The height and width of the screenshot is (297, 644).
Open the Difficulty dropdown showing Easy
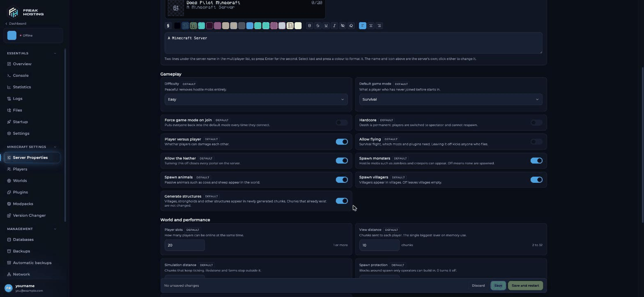[x=256, y=99]
